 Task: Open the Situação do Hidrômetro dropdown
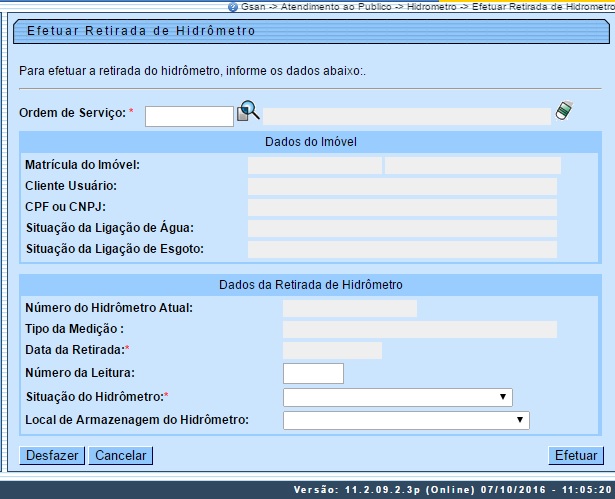(x=397, y=397)
